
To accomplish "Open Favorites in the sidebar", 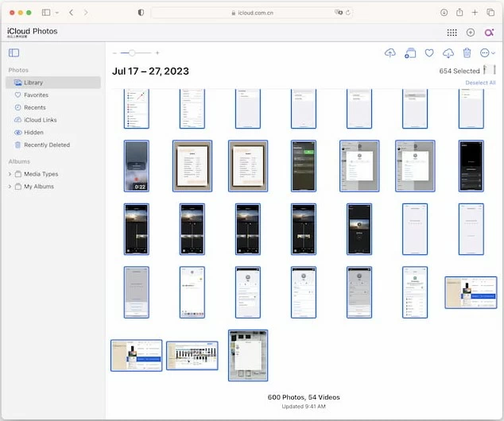I will [36, 95].
